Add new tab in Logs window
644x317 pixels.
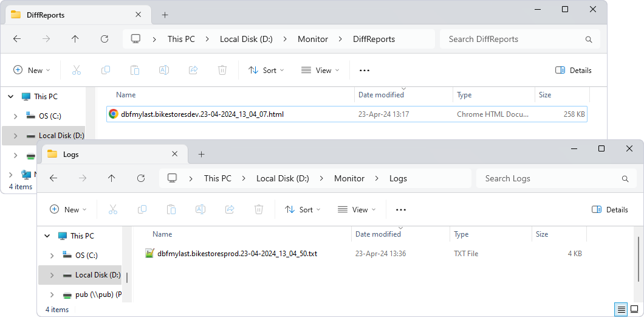click(201, 155)
